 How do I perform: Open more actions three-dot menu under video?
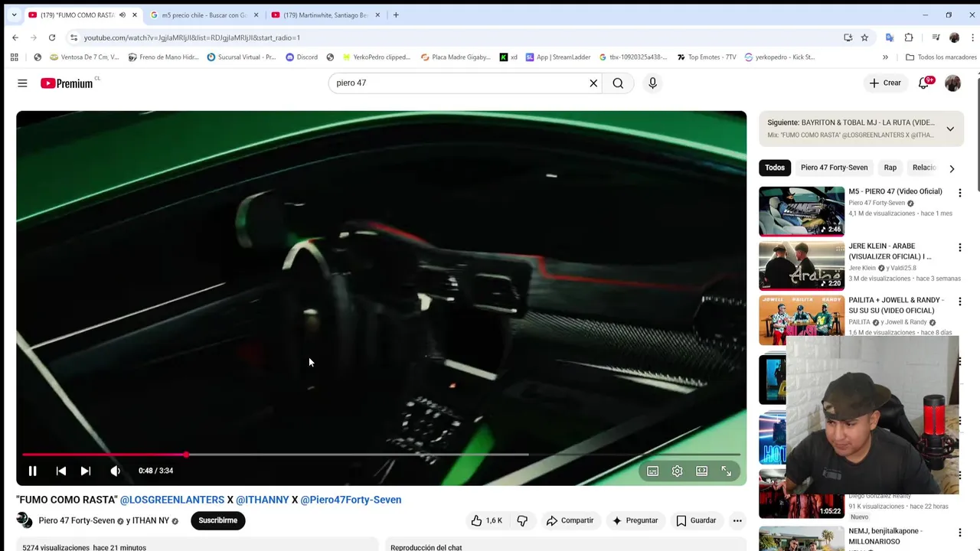point(737,520)
